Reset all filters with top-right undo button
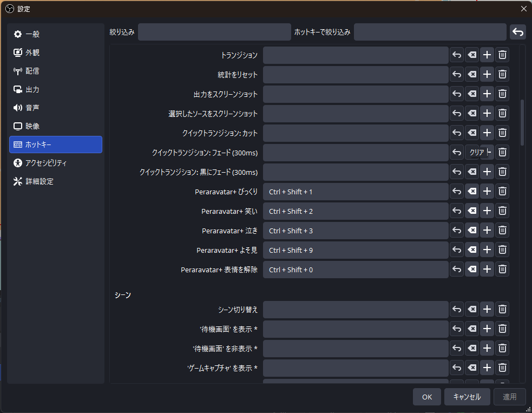The image size is (532, 413). coord(518,32)
